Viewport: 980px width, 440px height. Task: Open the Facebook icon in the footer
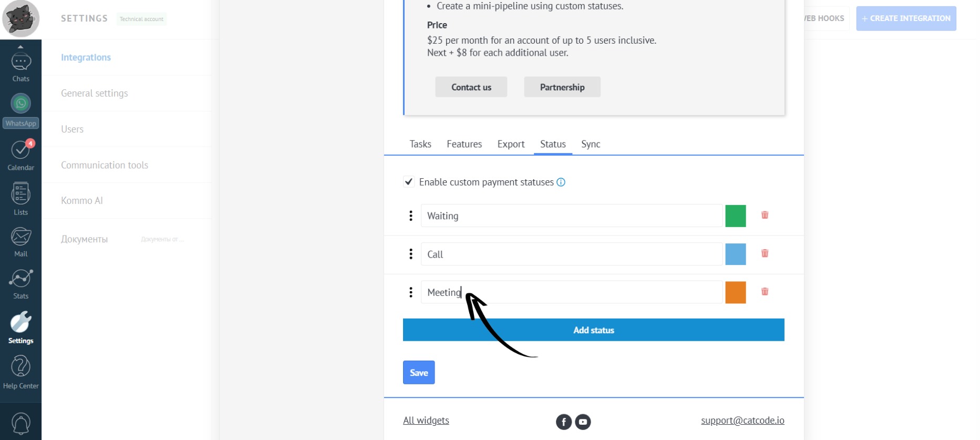click(563, 422)
